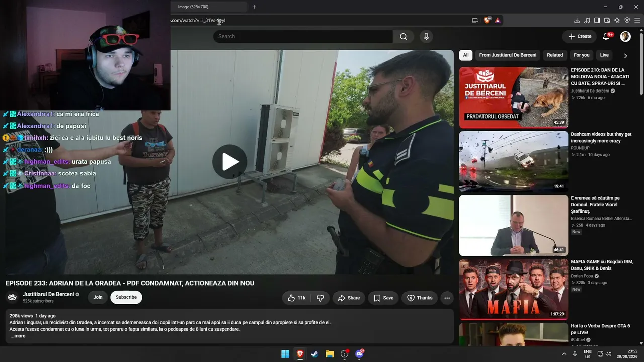Open the more actions ellipsis under video
The width and height of the screenshot is (644, 362).
(x=447, y=298)
